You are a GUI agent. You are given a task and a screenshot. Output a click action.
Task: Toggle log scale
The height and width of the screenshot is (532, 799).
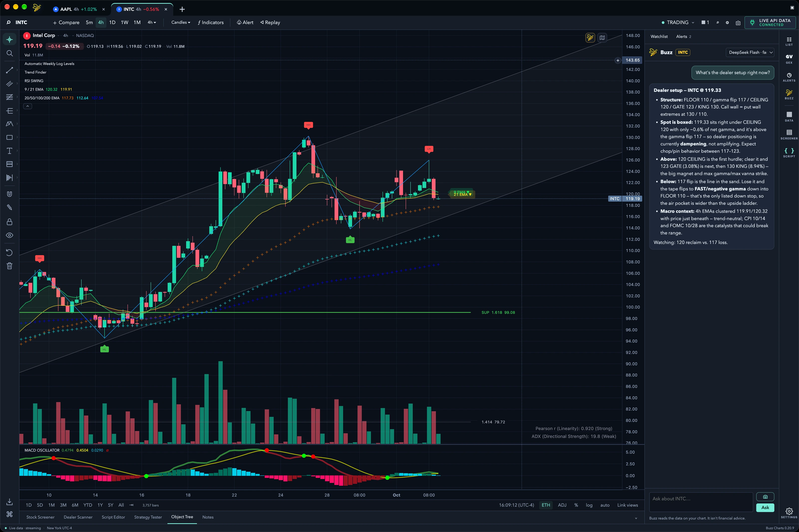pos(589,505)
